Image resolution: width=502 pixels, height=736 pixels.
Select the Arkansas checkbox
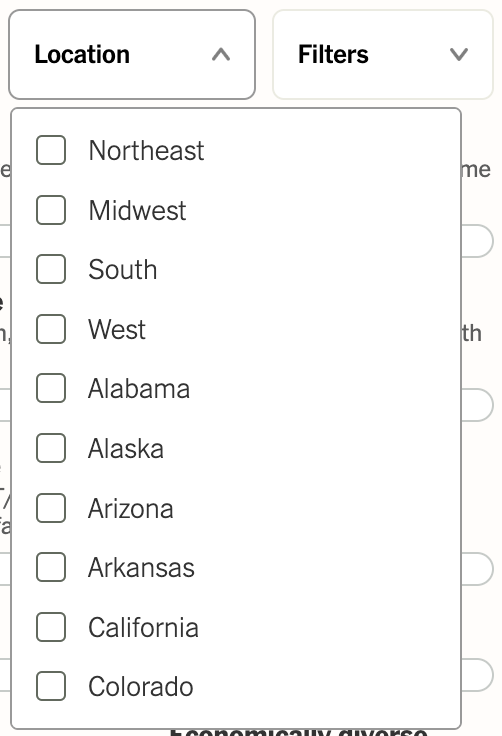51,567
